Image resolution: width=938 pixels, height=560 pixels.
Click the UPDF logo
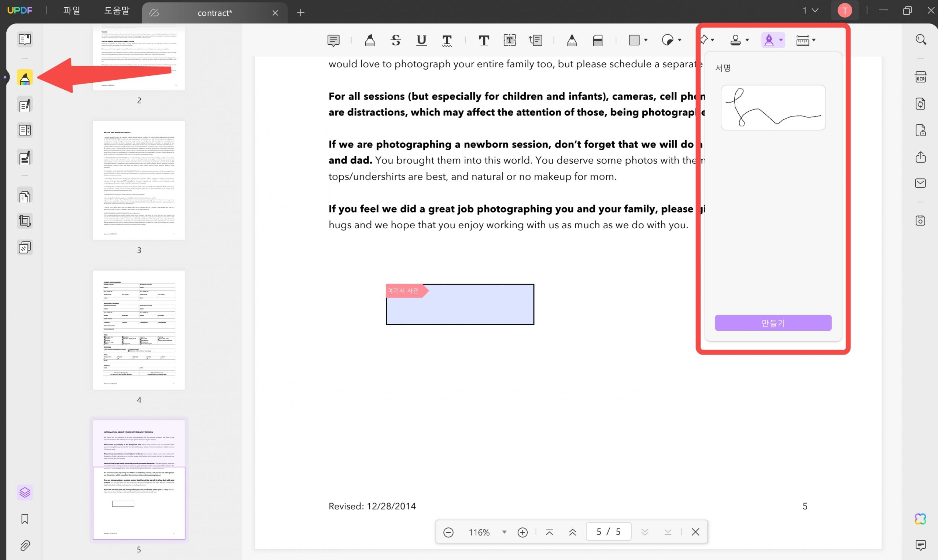click(20, 11)
